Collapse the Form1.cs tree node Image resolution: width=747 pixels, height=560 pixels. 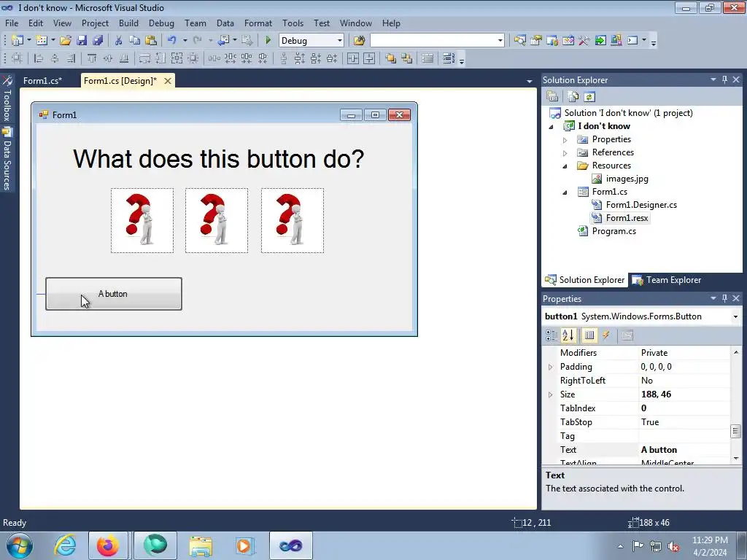[x=565, y=192]
